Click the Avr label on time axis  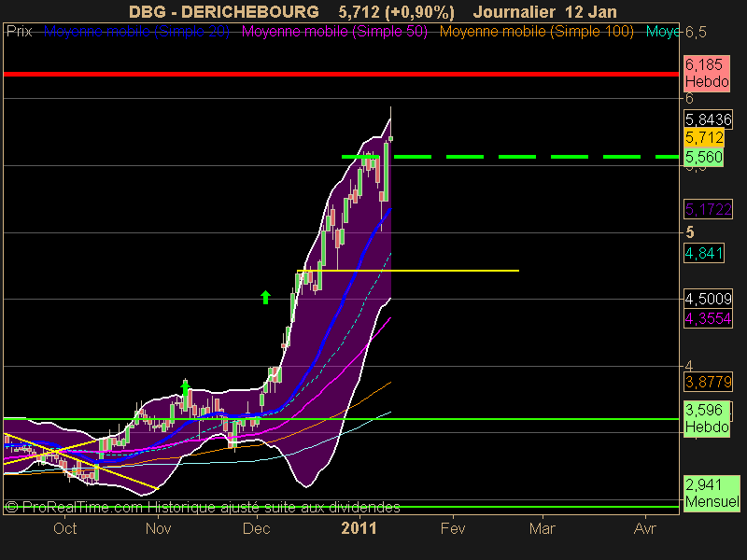point(645,528)
